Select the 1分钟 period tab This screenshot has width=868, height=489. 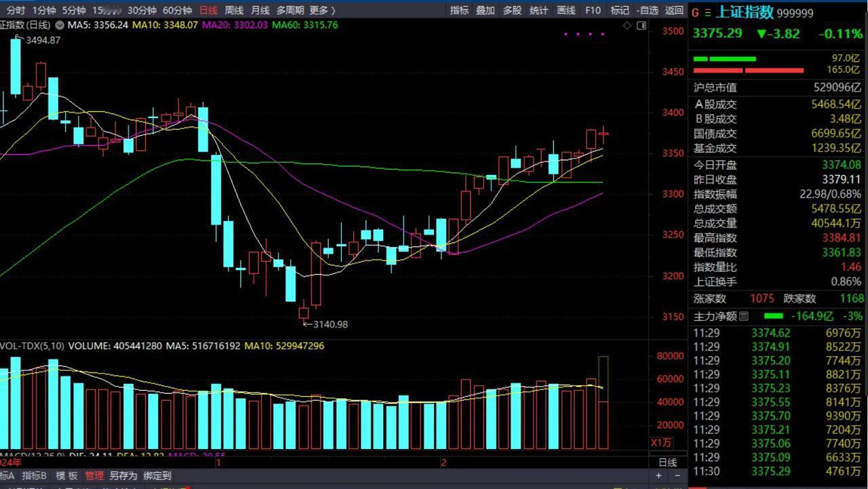44,10
